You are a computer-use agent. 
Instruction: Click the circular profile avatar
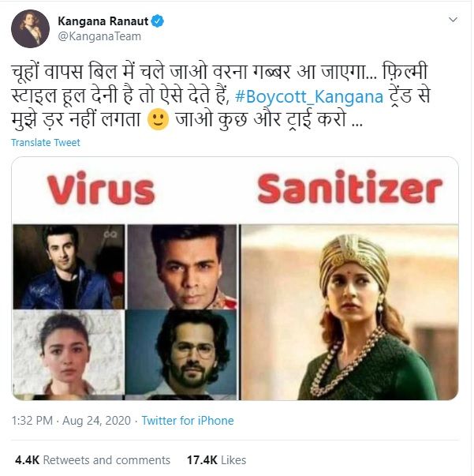point(30,28)
